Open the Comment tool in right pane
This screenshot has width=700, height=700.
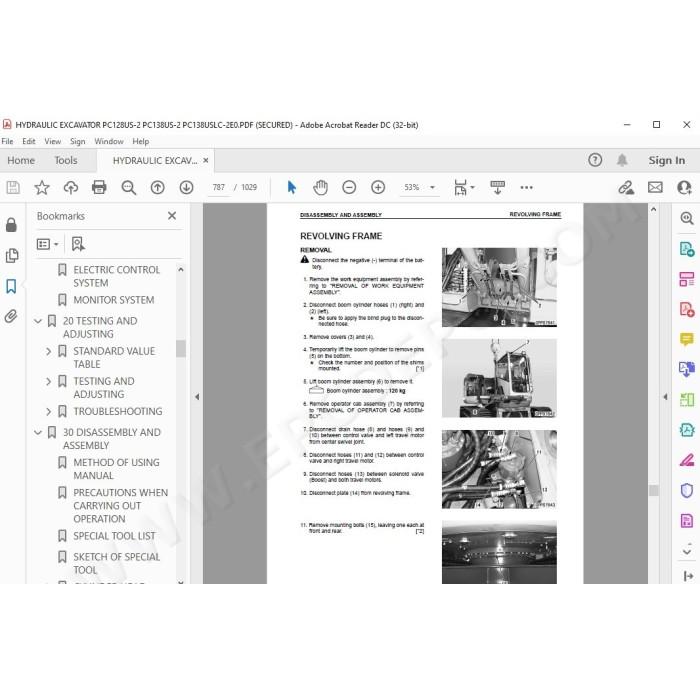point(687,339)
